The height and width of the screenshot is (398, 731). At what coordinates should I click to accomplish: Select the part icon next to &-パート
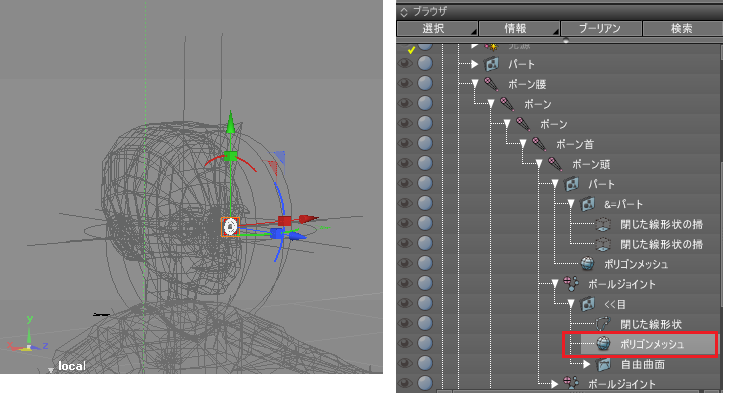pyautogui.click(x=587, y=204)
